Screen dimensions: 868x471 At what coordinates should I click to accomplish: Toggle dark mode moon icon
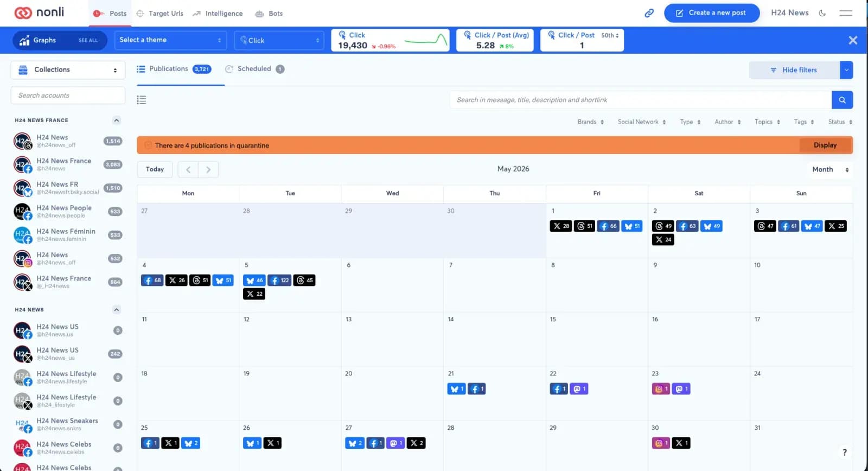click(822, 13)
